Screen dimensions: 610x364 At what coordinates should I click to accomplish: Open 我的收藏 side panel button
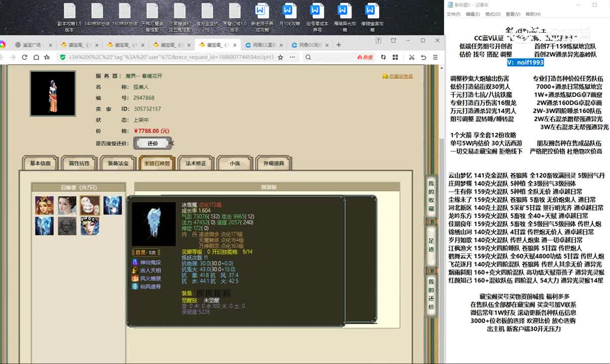coord(431,196)
